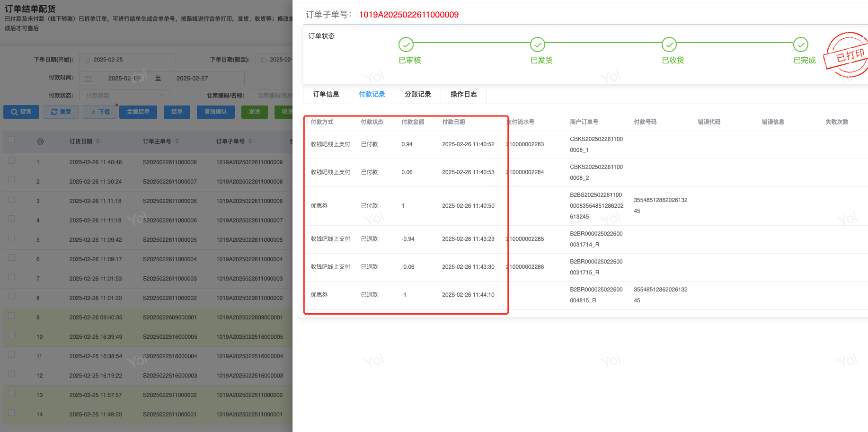Select the checkbox for row 9
This screenshot has width=868, height=432.
pos(11,316)
